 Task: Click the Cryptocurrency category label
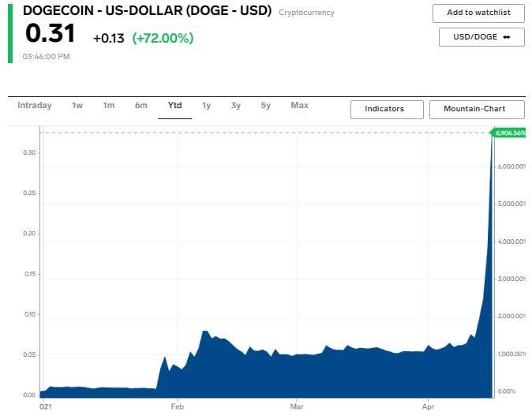(306, 13)
